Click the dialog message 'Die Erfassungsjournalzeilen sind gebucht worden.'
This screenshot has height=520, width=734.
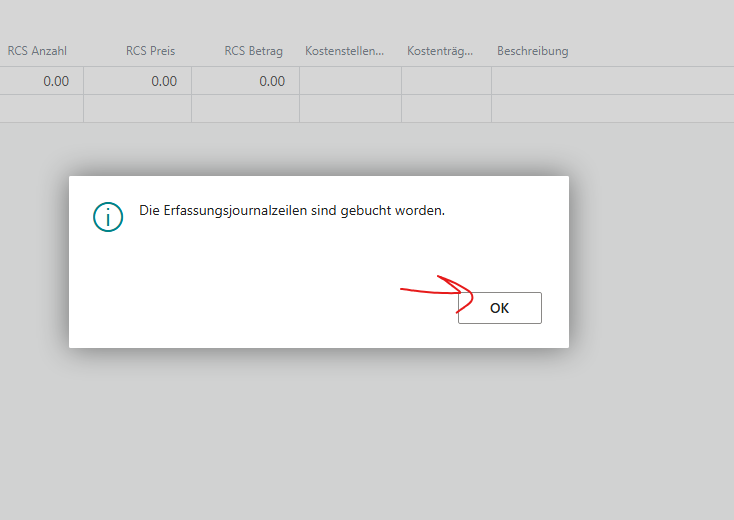pyautogui.click(x=292, y=211)
